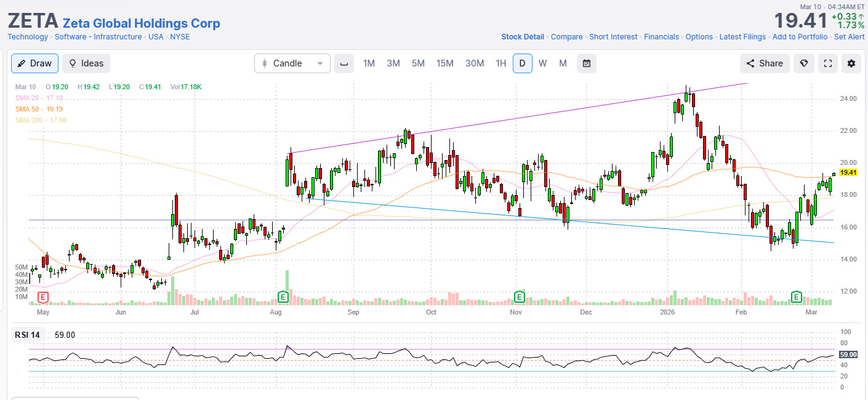Click the yellow 19.41 price label on axis
This screenshot has height=400, width=868.
[x=848, y=173]
